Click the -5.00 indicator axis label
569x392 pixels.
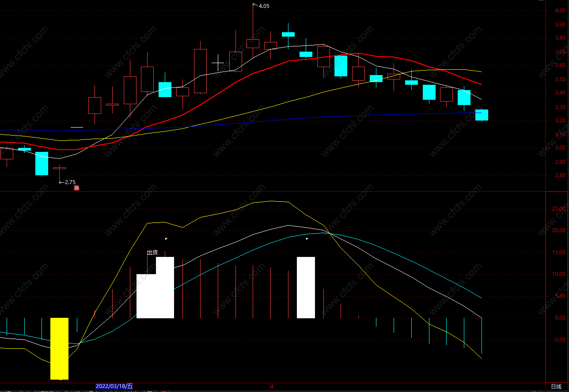[x=560, y=339]
